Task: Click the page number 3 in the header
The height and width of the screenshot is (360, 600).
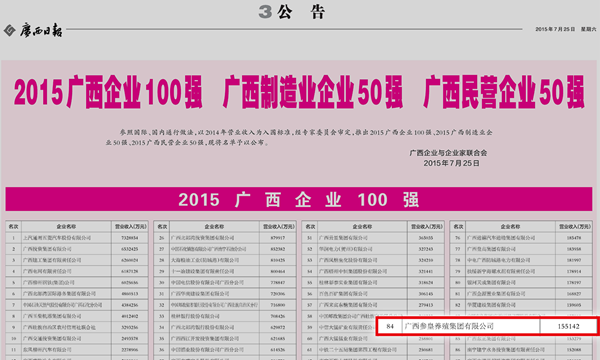Action: (265, 12)
